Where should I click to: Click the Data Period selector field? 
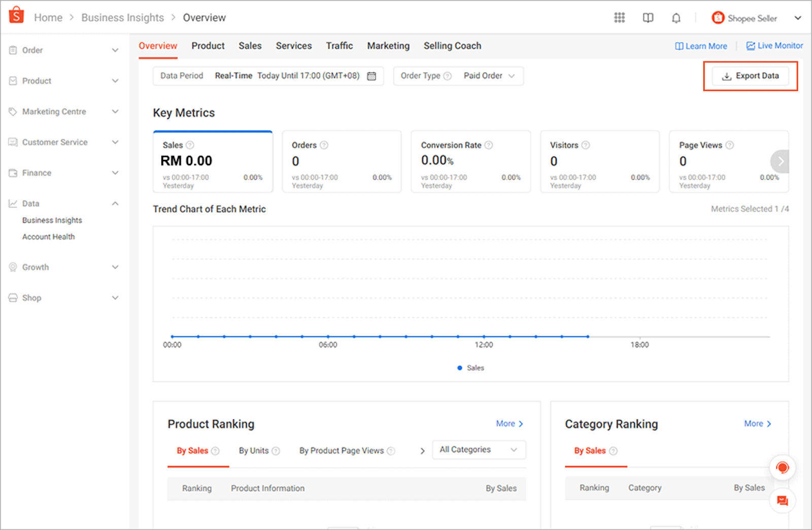point(268,76)
